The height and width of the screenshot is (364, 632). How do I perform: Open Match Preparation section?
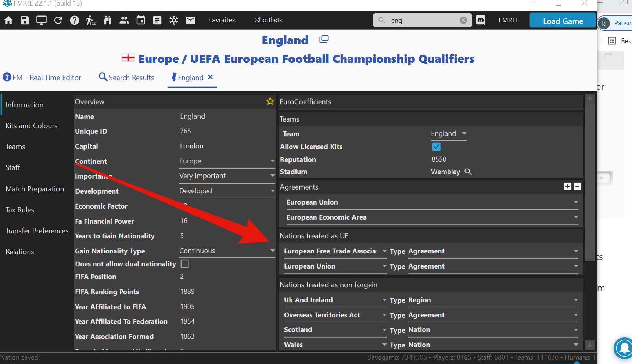tap(35, 189)
